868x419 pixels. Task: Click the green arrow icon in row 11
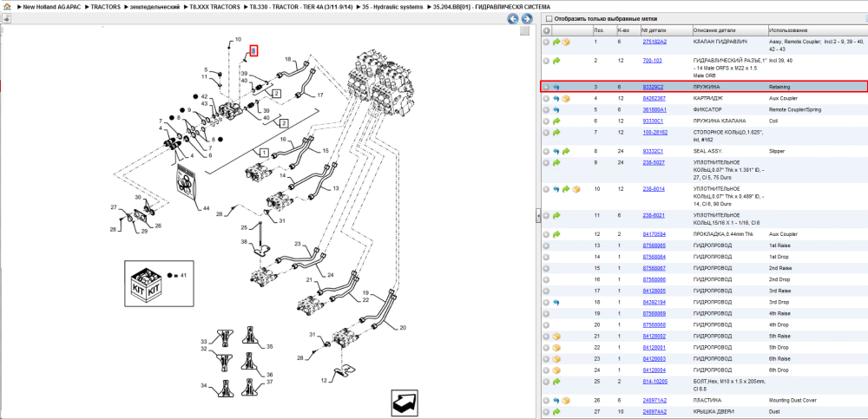point(556,215)
